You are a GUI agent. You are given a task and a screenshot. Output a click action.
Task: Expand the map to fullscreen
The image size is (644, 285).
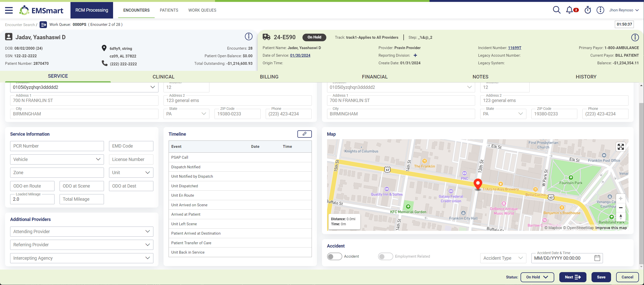pos(621,147)
